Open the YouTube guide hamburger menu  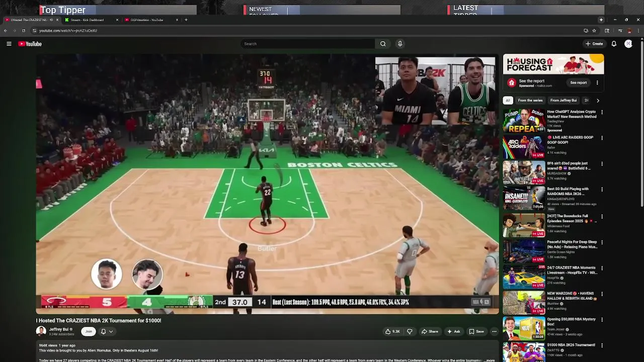coord(9,44)
